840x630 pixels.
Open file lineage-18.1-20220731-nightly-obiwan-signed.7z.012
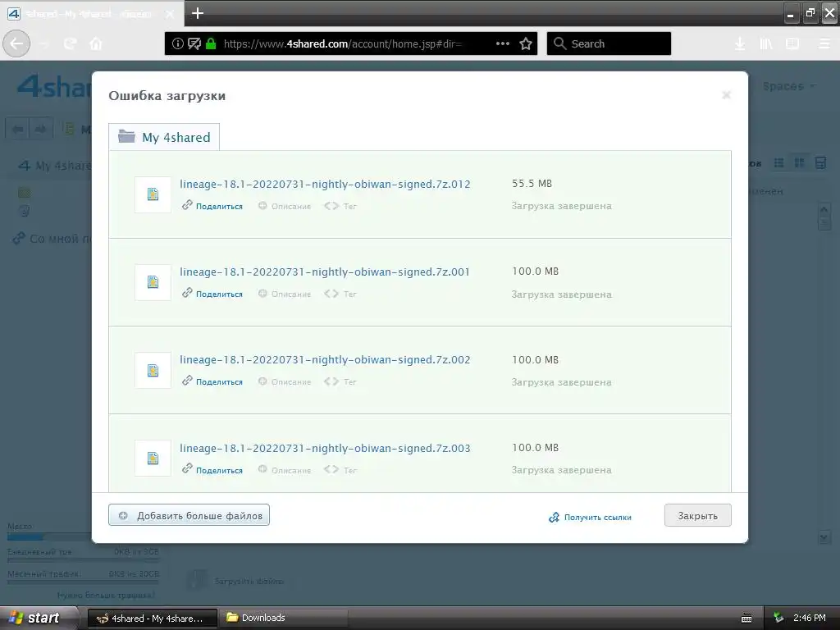(325, 185)
